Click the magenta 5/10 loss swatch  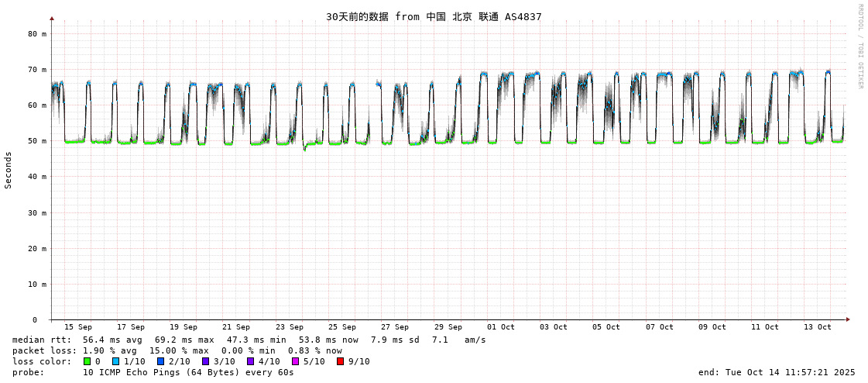295,361
